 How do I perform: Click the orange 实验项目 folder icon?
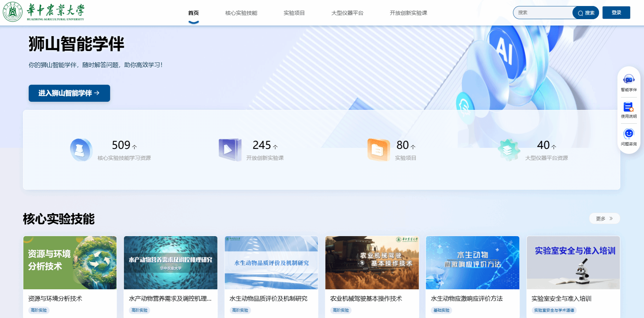tap(378, 150)
